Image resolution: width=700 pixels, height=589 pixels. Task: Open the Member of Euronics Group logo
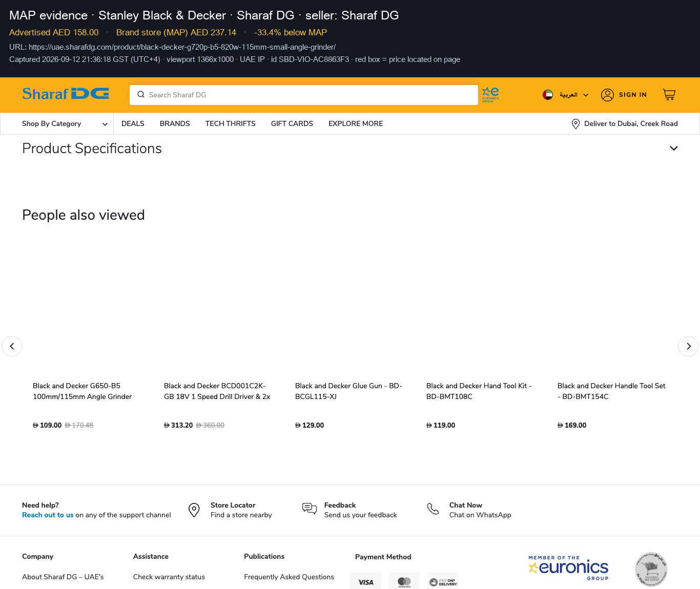click(x=568, y=568)
